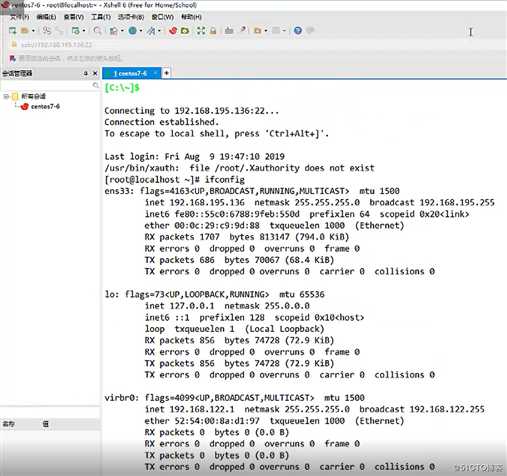507x476 pixels.
Task: Expand the yellow folder dropdown arrow
Action: (266, 31)
